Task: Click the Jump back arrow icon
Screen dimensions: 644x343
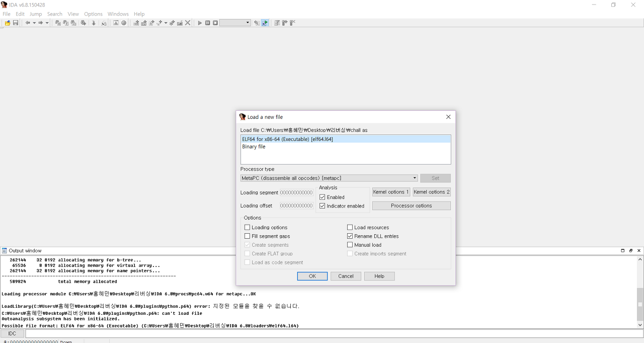Action: 28,23
